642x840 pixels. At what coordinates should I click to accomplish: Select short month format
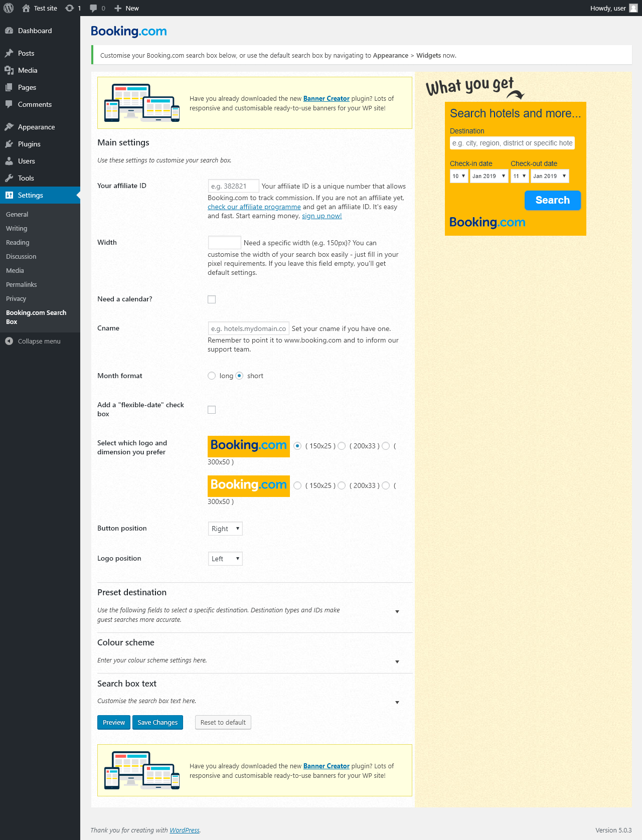pos(239,376)
